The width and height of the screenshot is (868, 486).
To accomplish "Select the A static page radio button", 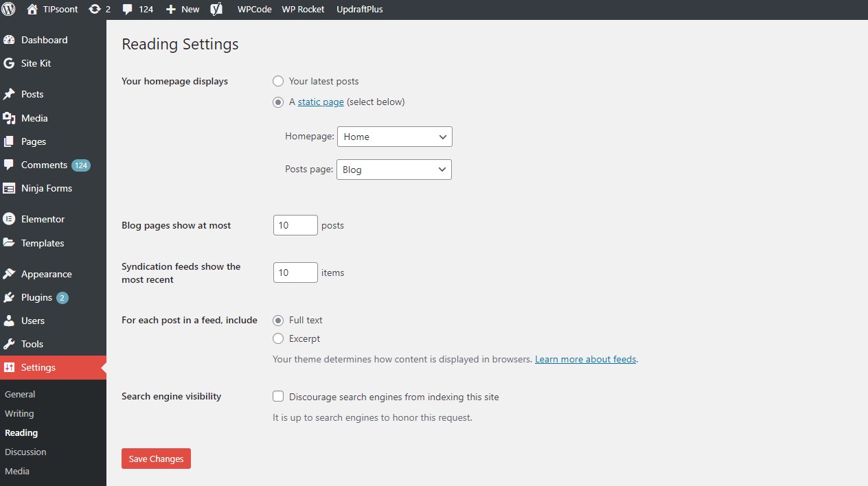I will coord(278,102).
